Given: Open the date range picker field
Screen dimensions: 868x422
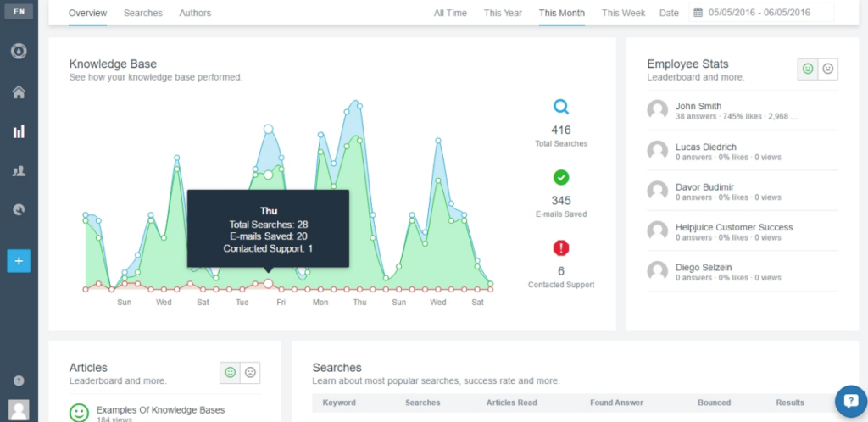Looking at the screenshot, I should point(761,12).
